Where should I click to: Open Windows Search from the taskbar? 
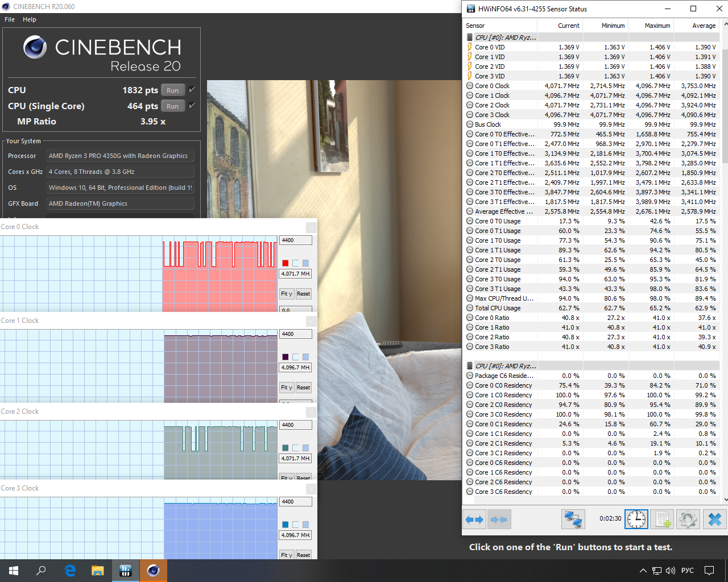[41, 571]
